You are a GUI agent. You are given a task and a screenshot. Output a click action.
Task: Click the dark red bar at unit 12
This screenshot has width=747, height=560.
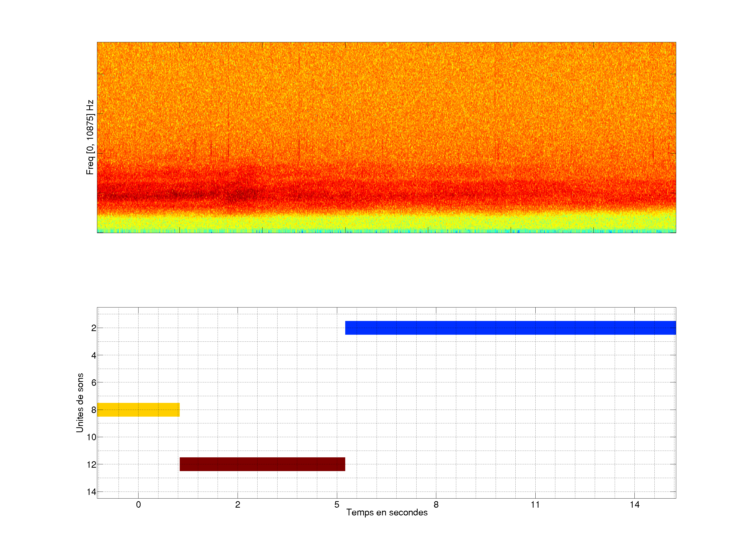(262, 464)
